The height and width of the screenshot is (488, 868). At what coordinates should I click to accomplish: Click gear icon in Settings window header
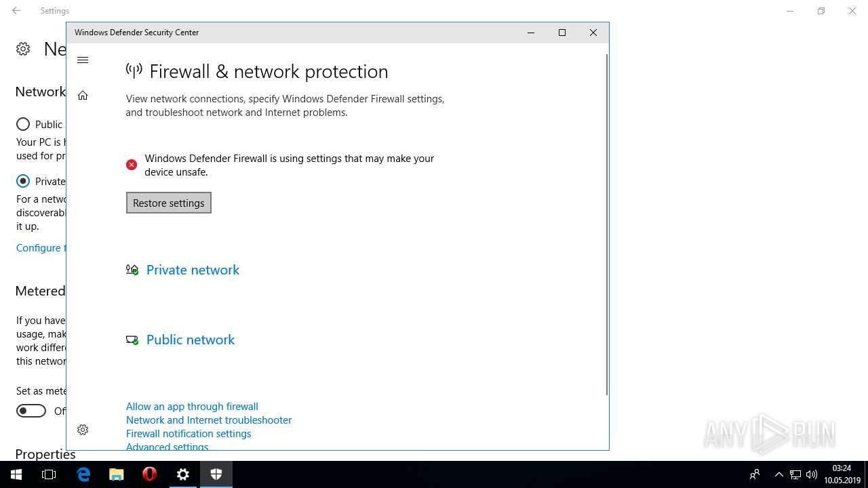pyautogui.click(x=23, y=49)
